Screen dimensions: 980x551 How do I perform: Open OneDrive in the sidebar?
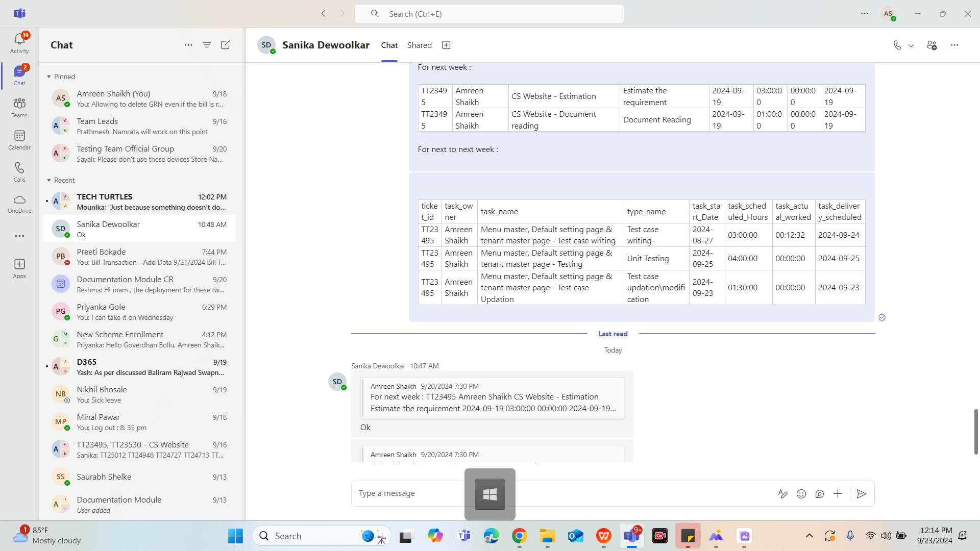pos(19,204)
